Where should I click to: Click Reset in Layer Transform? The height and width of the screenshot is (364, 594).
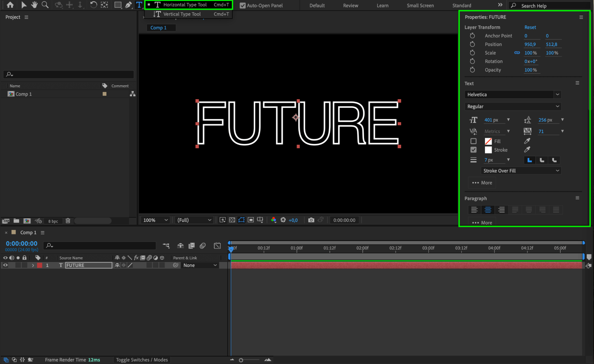(x=530, y=27)
